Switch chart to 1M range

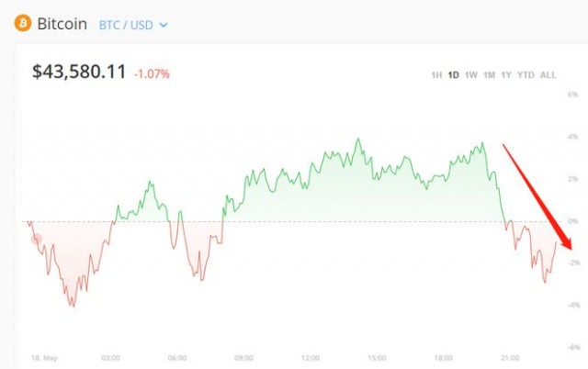click(489, 75)
